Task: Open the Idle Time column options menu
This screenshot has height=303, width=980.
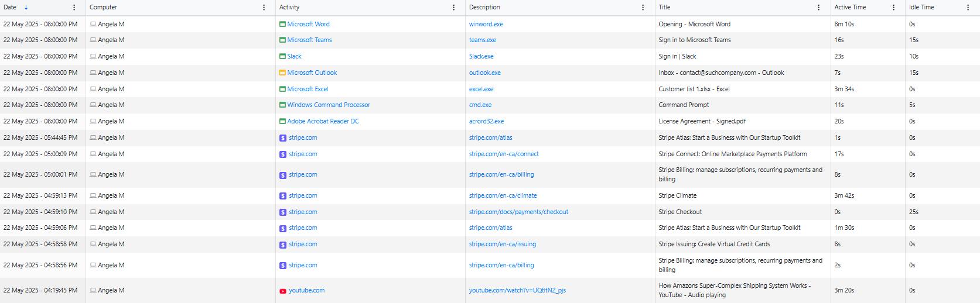Action: (967, 8)
